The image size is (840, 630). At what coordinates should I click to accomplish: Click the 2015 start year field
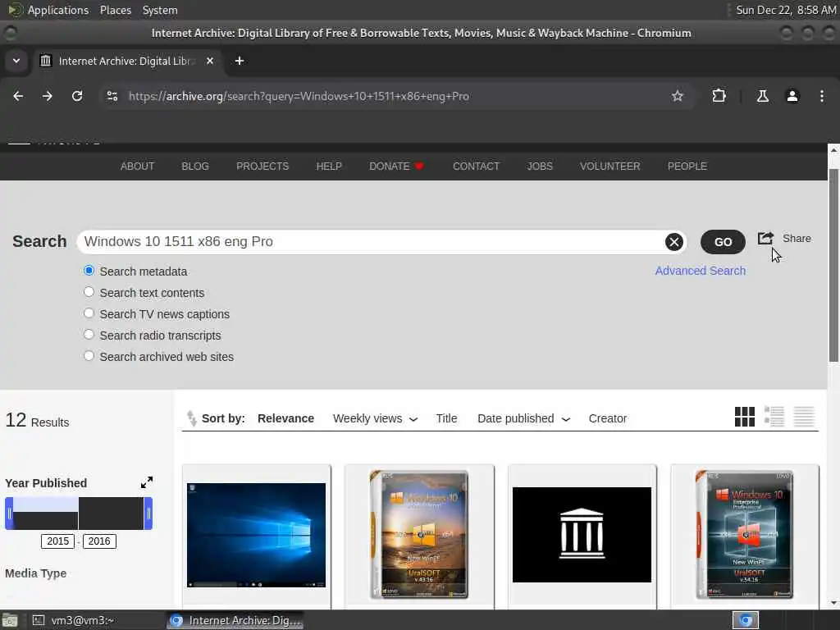tap(58, 541)
